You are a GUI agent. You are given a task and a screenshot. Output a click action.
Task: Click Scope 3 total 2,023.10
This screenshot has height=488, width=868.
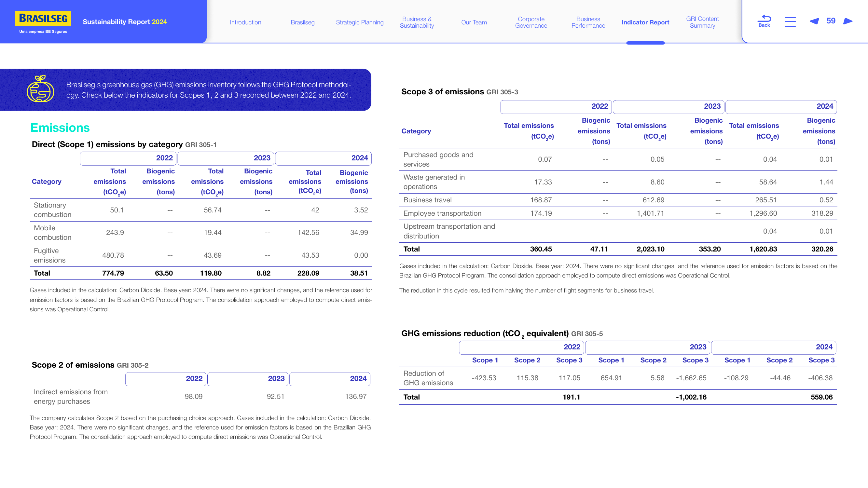click(x=650, y=249)
